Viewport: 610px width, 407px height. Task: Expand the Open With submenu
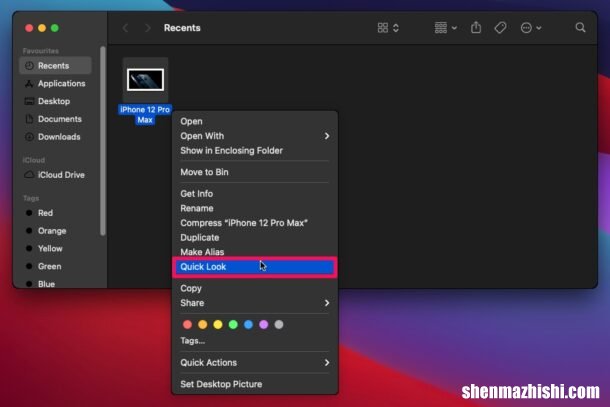[255, 136]
